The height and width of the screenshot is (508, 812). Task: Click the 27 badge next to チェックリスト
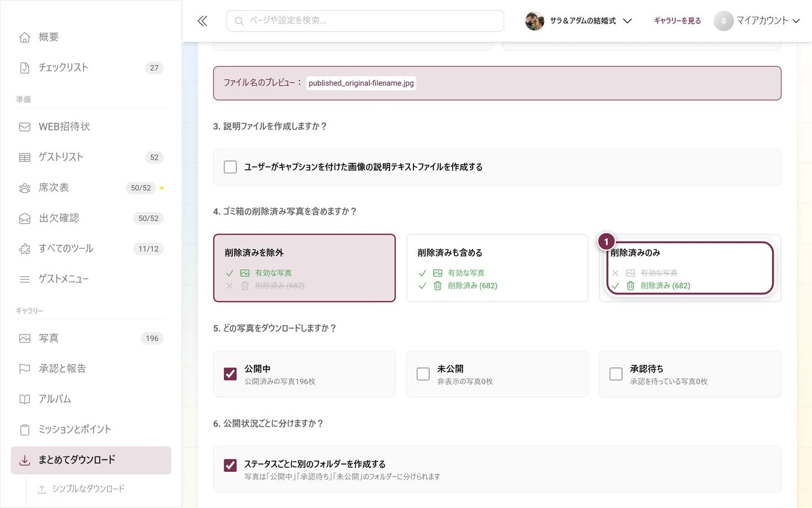pos(155,68)
